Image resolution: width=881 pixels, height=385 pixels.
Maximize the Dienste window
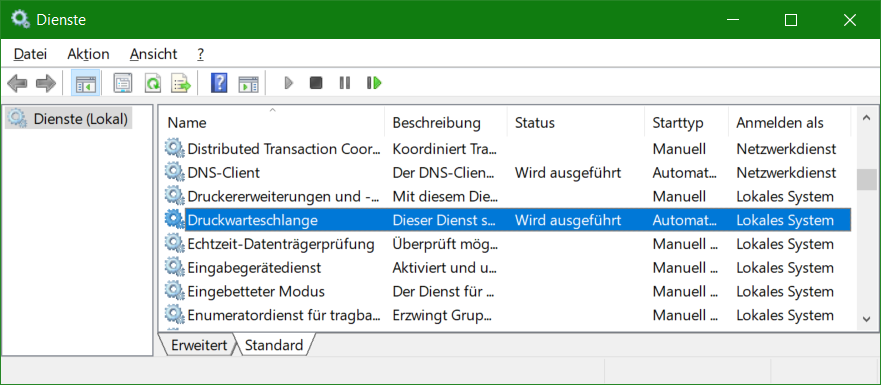tap(791, 20)
